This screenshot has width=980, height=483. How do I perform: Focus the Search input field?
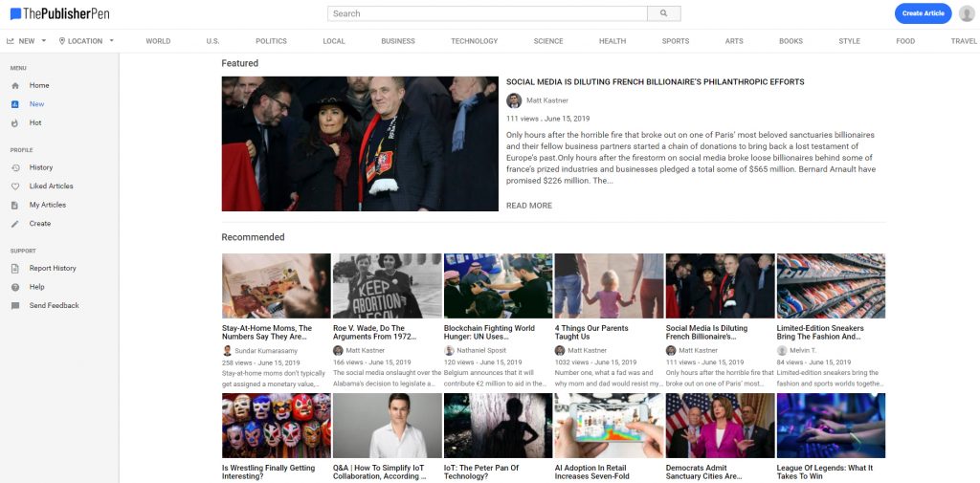[487, 13]
